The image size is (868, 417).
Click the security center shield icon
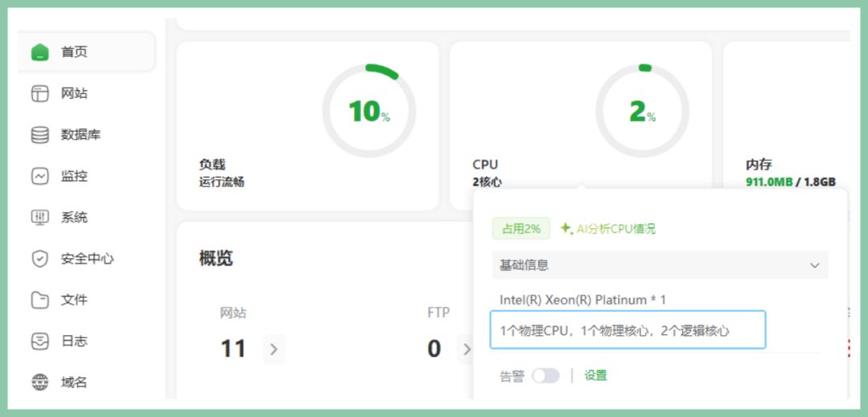pos(40,258)
